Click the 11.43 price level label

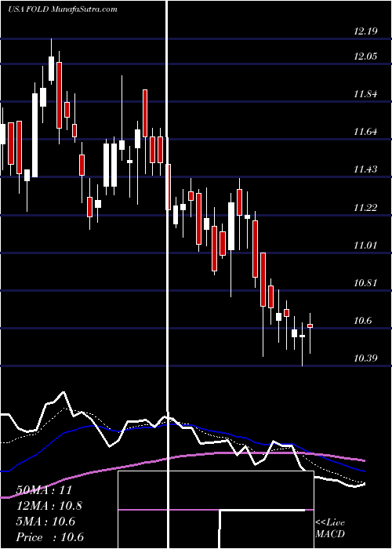pos(365,169)
